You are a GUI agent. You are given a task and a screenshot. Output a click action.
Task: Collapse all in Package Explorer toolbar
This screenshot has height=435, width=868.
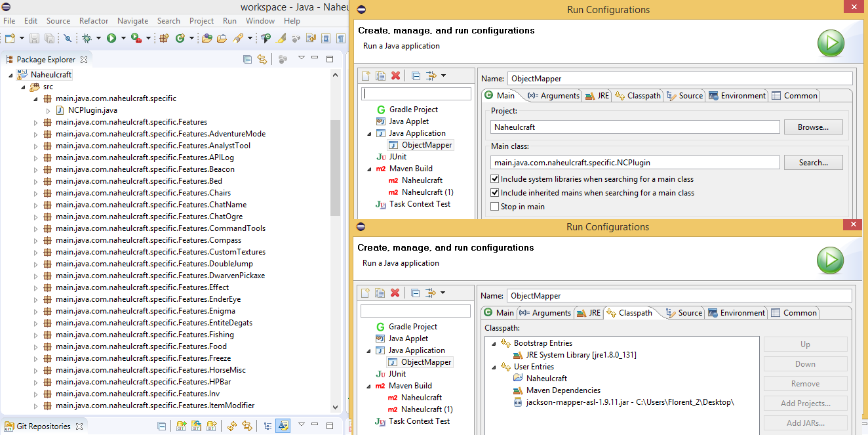tap(247, 59)
